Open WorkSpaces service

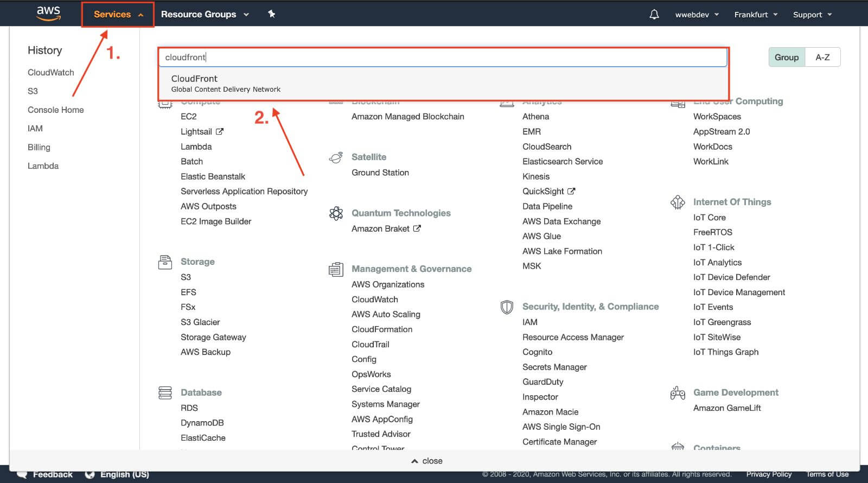[717, 117]
